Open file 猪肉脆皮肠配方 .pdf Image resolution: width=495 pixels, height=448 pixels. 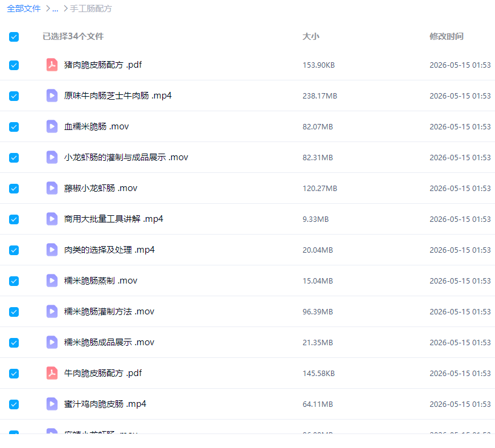103,65
